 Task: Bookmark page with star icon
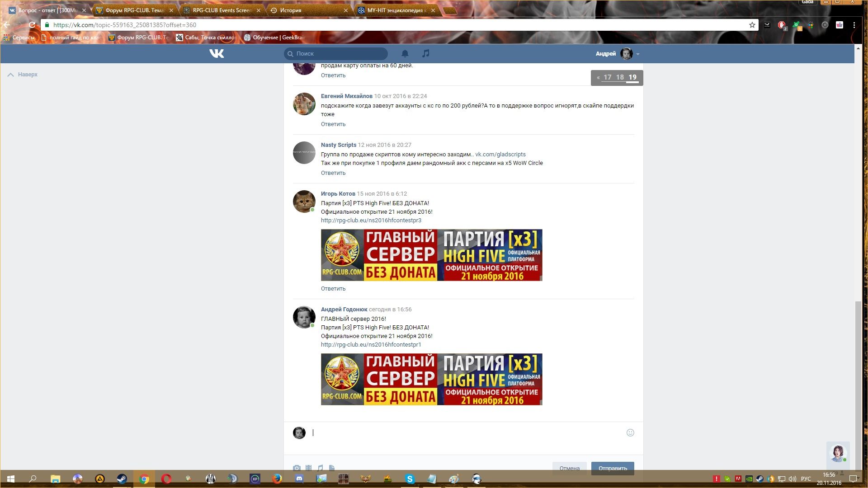[x=752, y=25]
